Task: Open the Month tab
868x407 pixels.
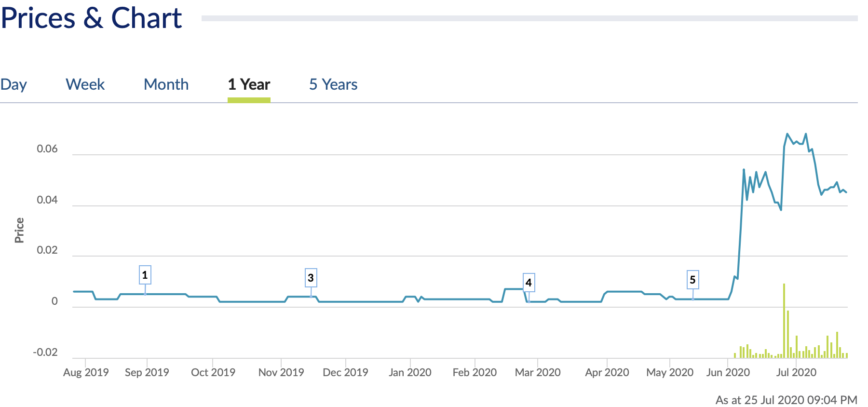Action: click(x=166, y=84)
